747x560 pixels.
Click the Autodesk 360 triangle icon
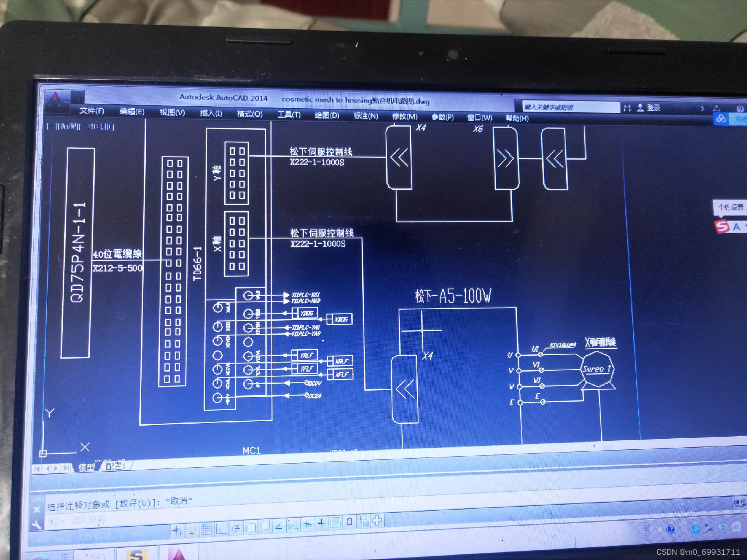(x=717, y=108)
